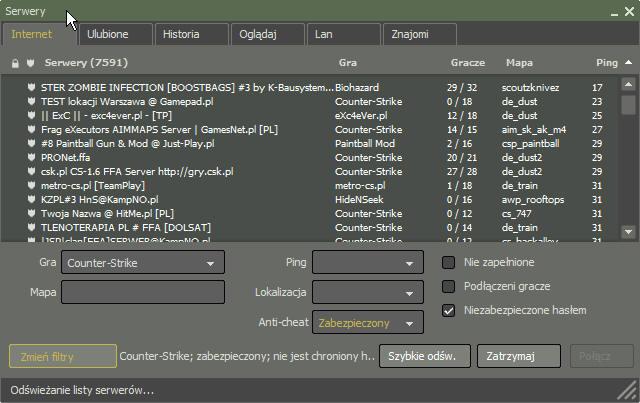Click the server list scroll up arrow
Viewport: 640px width, 403px height.
629,84
